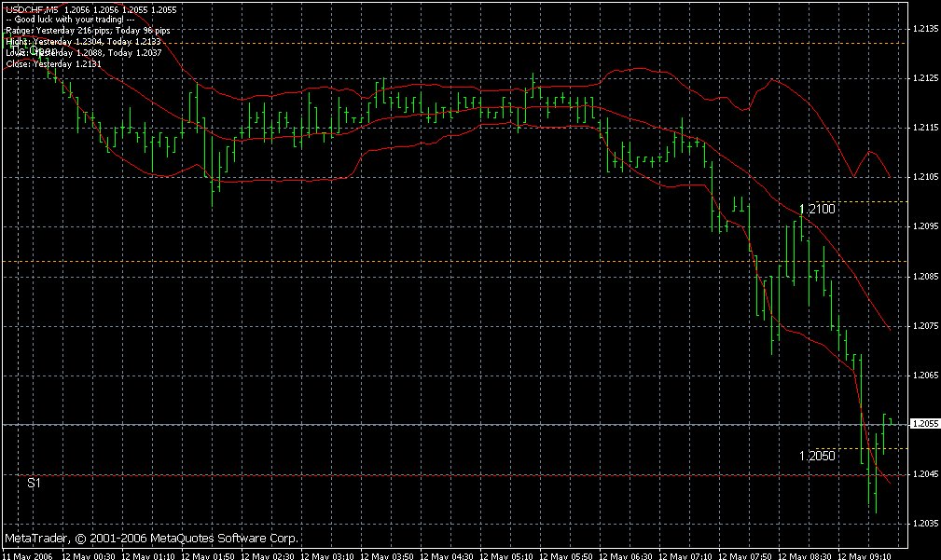Click the '12 May 07:10' time axis label

click(685, 555)
